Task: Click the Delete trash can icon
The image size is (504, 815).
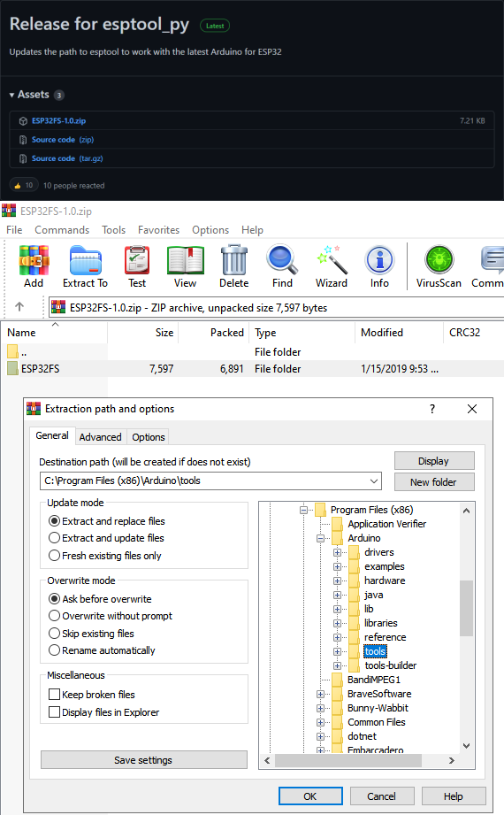Action: (x=233, y=260)
